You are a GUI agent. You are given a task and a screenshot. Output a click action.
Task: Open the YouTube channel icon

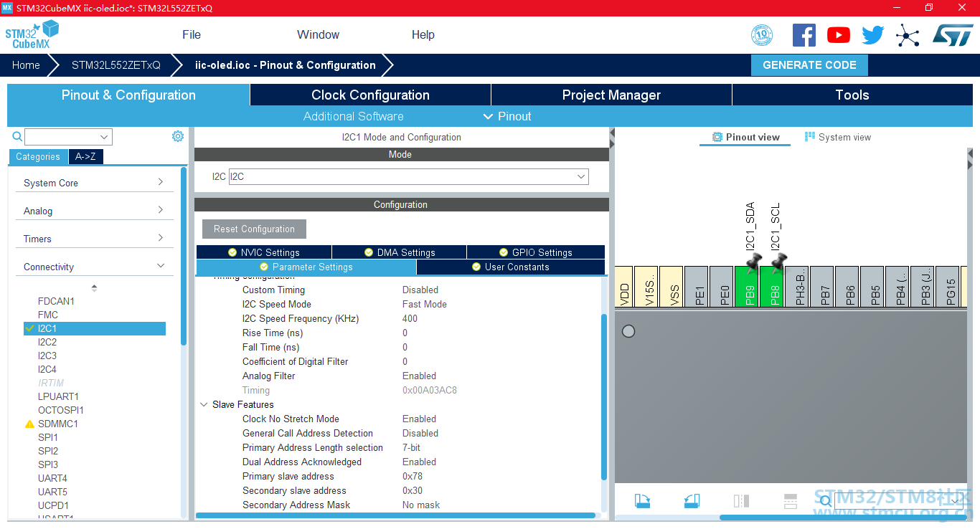pyautogui.click(x=839, y=35)
